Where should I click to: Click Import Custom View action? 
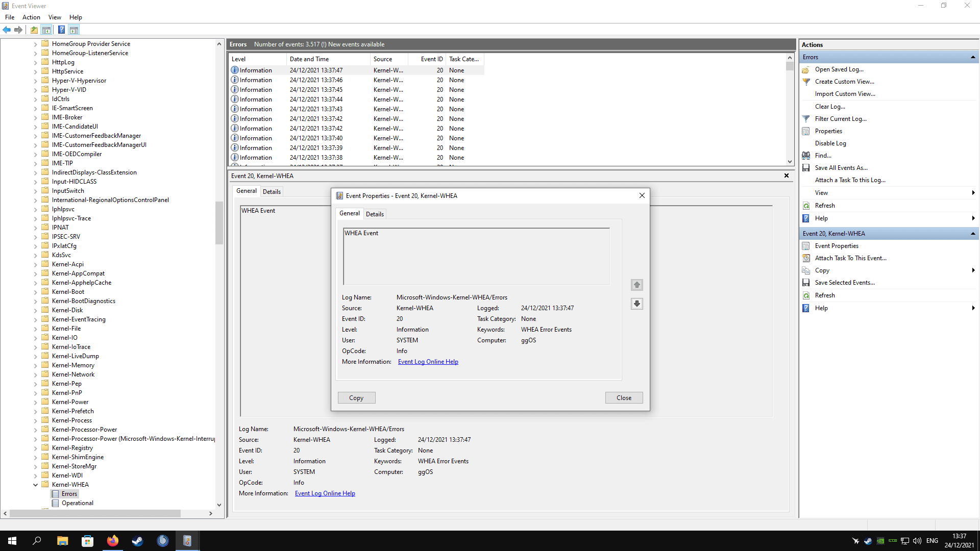point(845,94)
